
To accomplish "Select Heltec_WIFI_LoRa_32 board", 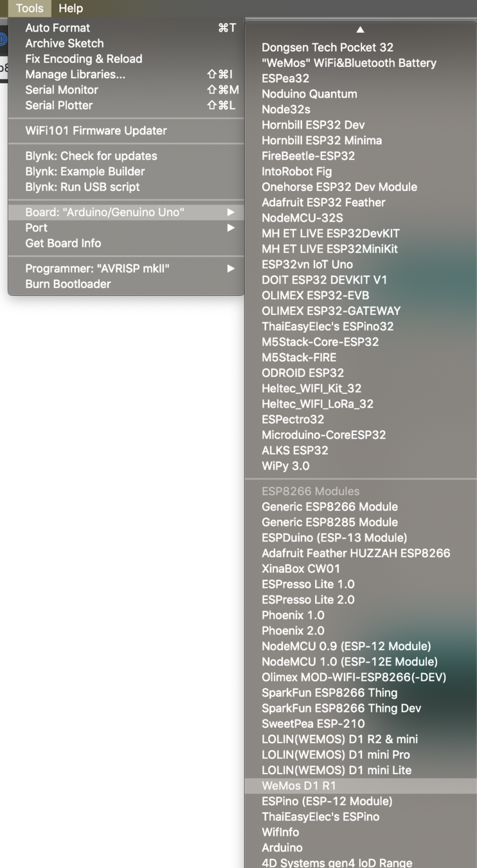I will click(x=361, y=404).
